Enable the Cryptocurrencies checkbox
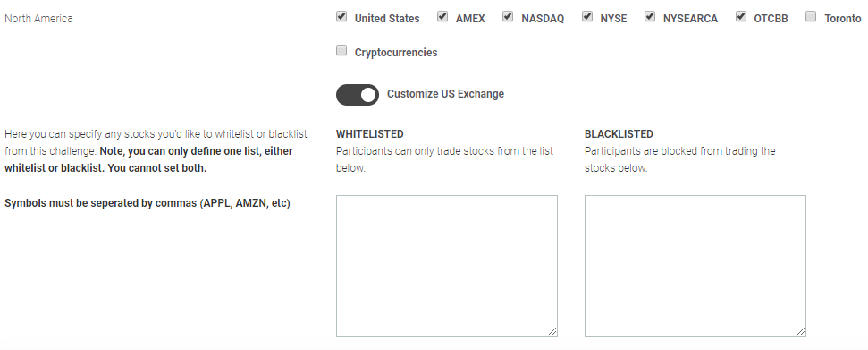This screenshot has width=868, height=350. coord(341,51)
